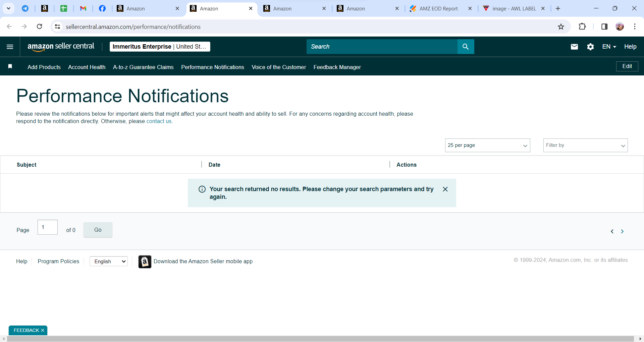The width and height of the screenshot is (644, 342).
Task: Click the browser address bar URL
Action: [133, 26]
